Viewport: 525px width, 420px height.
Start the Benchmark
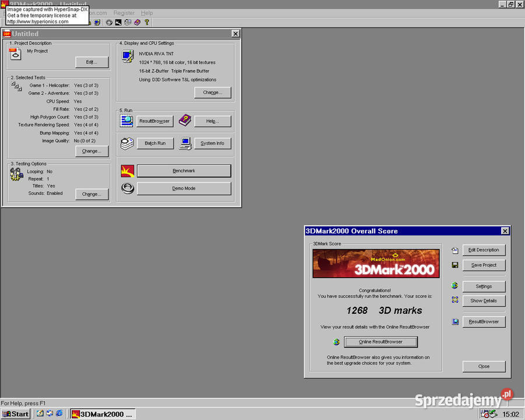(x=184, y=171)
